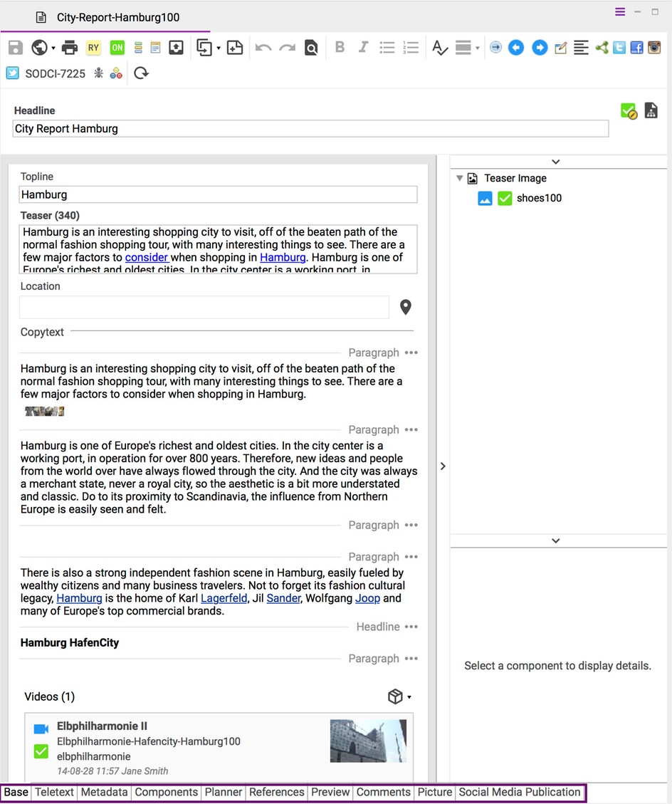Image resolution: width=672 pixels, height=804 pixels.
Task: Click the spell check icon
Action: tap(439, 48)
